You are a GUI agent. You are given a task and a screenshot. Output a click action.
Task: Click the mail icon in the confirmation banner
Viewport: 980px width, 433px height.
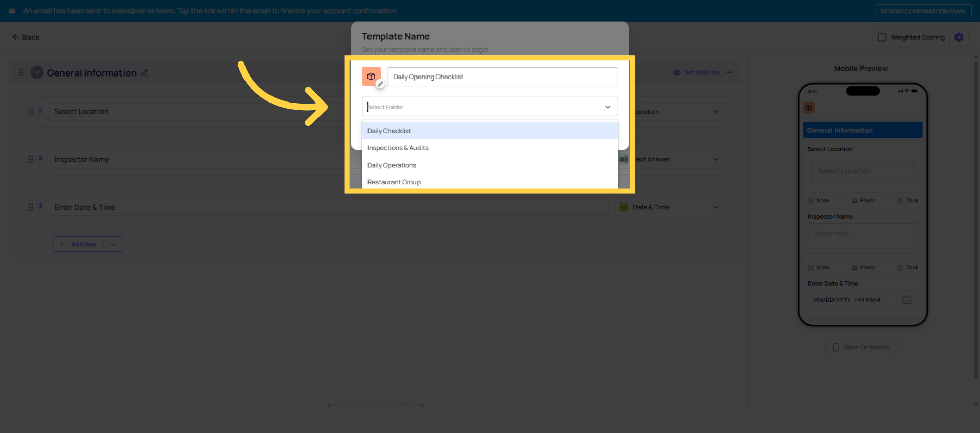[x=12, y=11]
